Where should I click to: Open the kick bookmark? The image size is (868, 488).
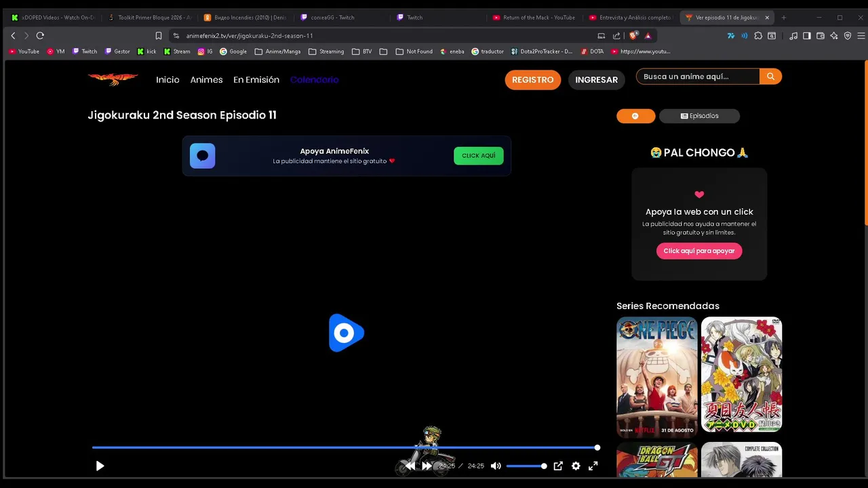[x=146, y=52]
